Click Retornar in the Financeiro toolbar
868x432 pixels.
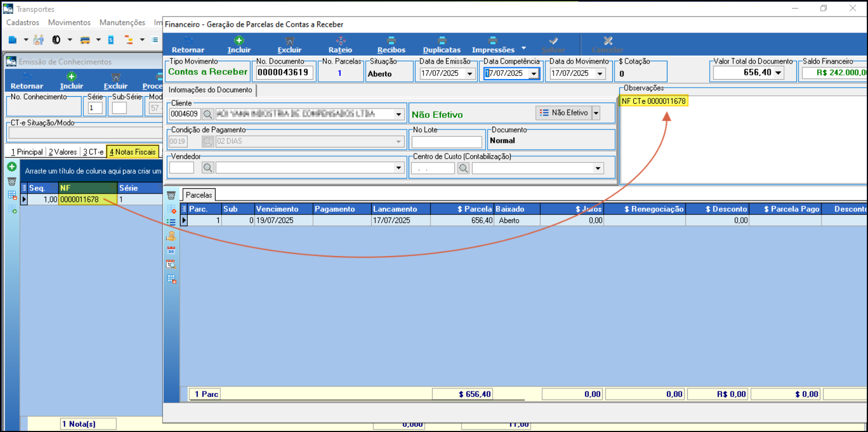[x=188, y=45]
